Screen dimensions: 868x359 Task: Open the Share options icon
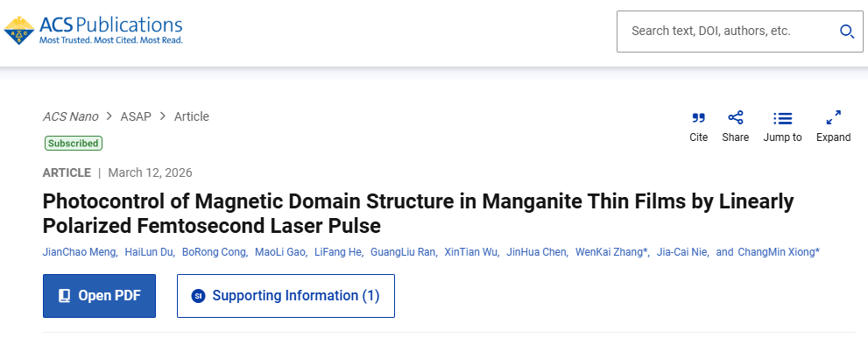click(736, 118)
